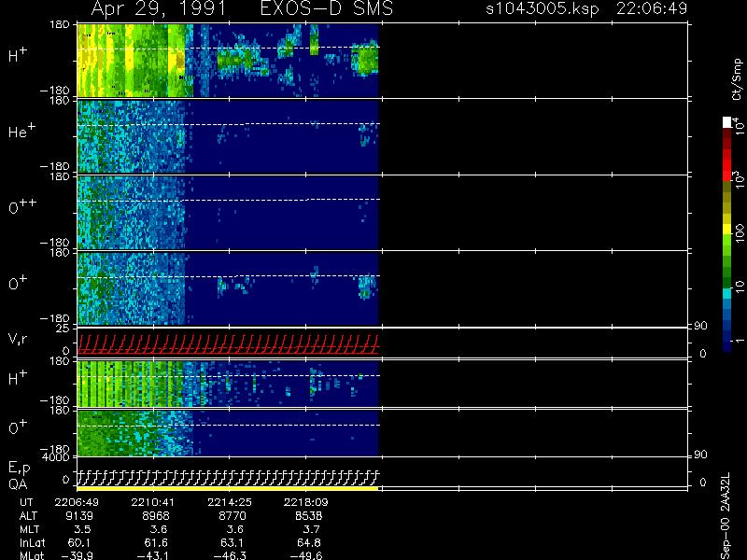
Task: Click the MLT value 3.5
Action: click(x=81, y=529)
